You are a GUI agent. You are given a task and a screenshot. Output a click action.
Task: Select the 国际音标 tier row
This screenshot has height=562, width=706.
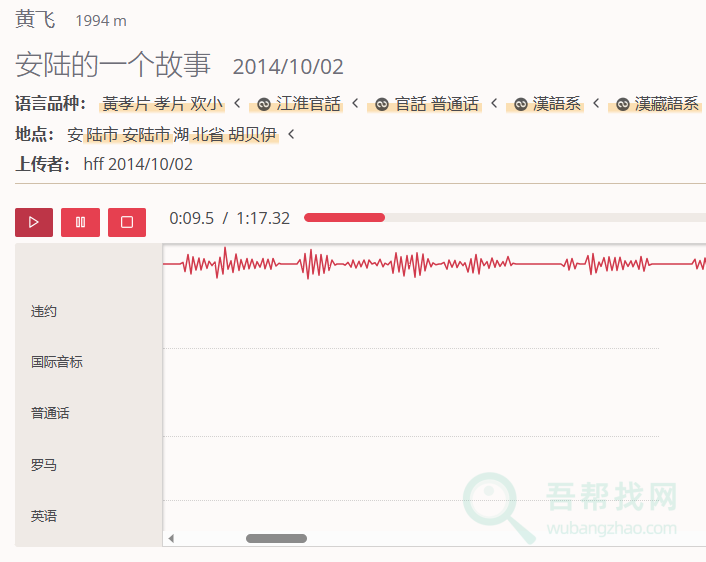pos(57,362)
